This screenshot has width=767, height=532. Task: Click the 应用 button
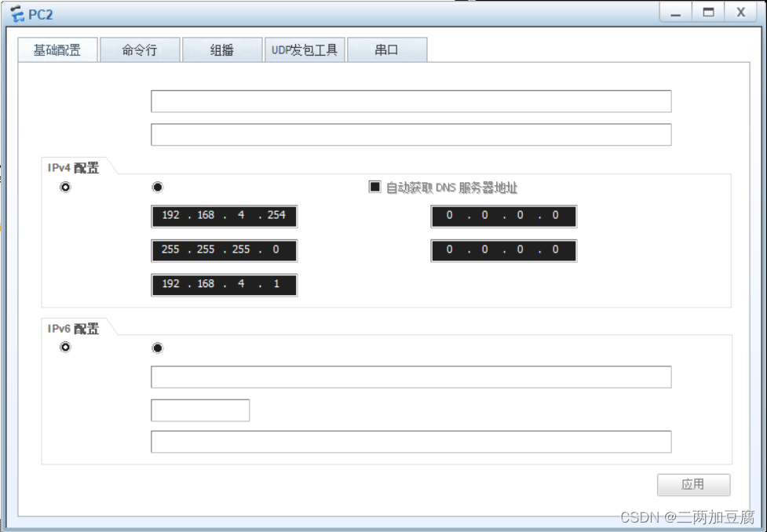(x=693, y=485)
